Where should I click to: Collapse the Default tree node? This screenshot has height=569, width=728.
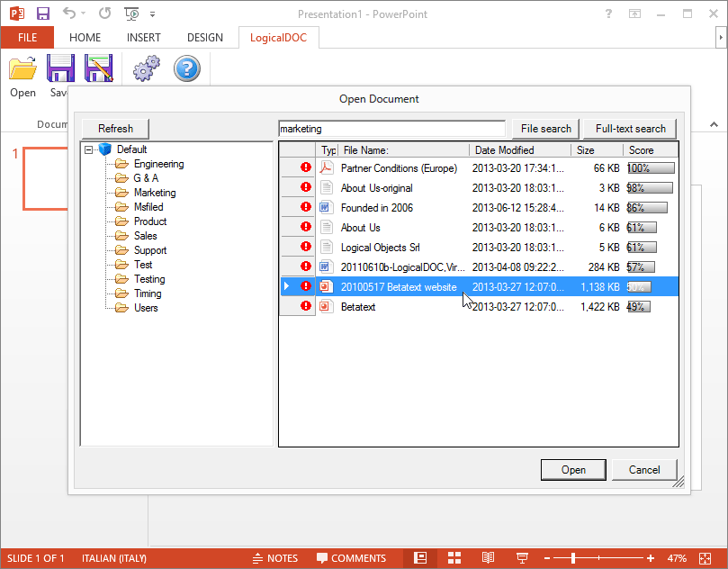tap(89, 149)
